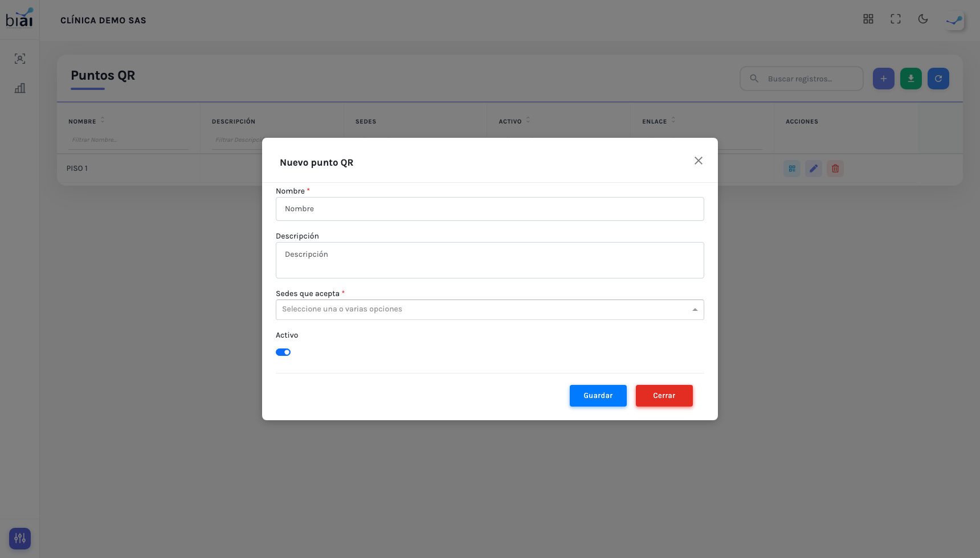980x558 pixels.
Task: Click the Puntos QR page heading
Action: point(103,76)
